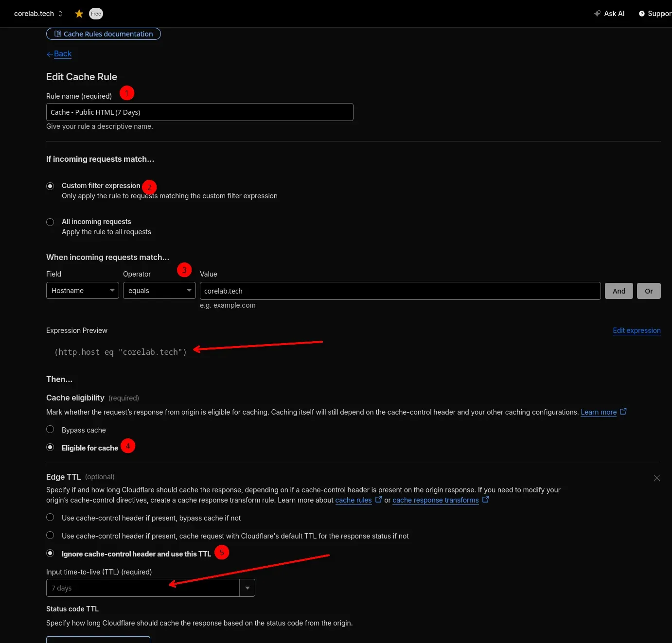Select Cloudflare default TTL fallback option

click(x=50, y=535)
